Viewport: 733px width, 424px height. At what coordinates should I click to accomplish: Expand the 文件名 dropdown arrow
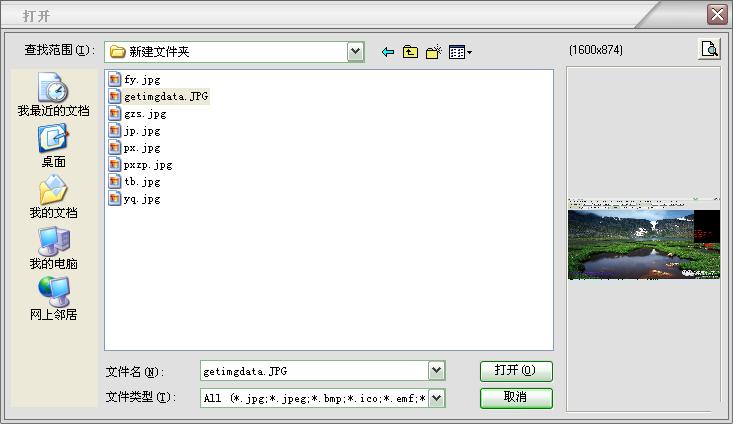tap(436, 371)
